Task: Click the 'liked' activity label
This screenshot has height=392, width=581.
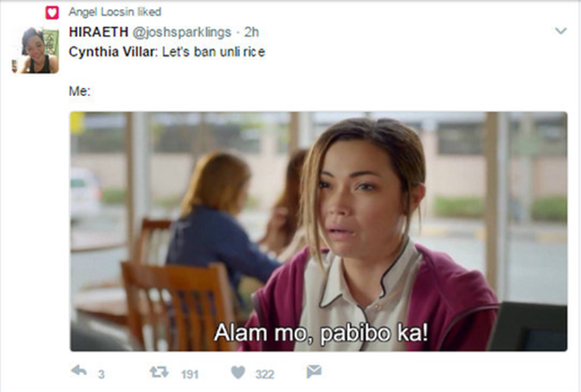Action: [x=150, y=12]
